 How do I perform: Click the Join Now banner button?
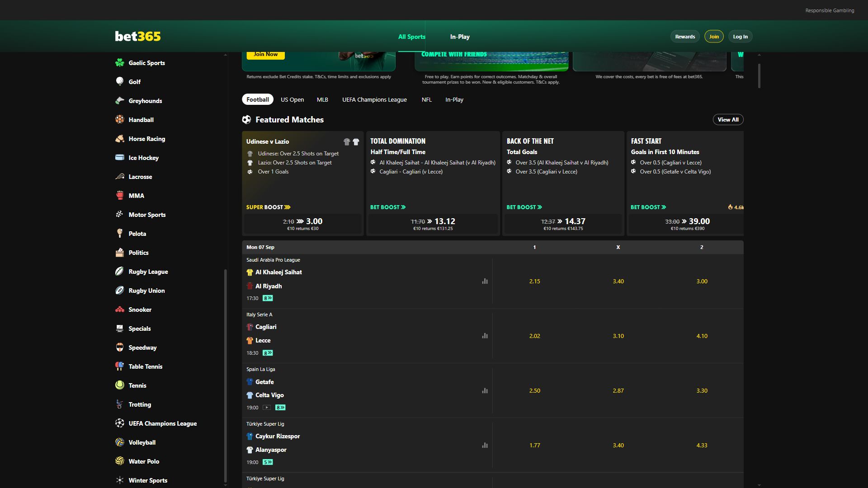tap(266, 54)
